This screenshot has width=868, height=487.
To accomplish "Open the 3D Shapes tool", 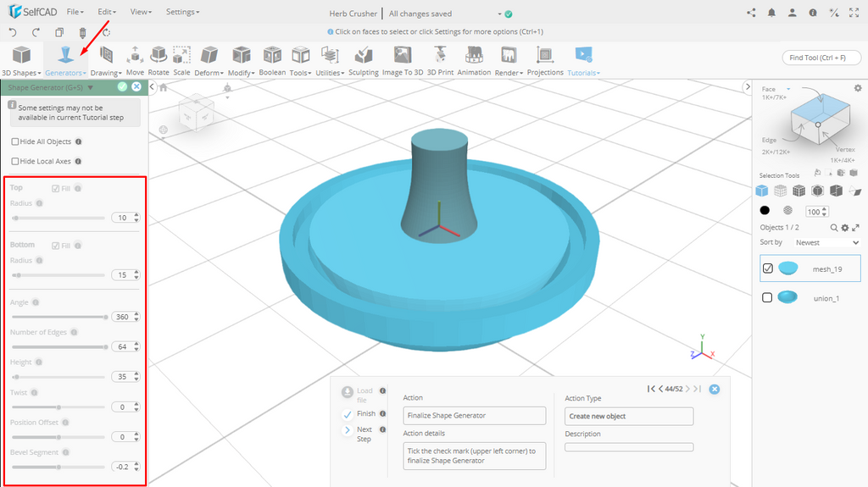I will (x=21, y=61).
